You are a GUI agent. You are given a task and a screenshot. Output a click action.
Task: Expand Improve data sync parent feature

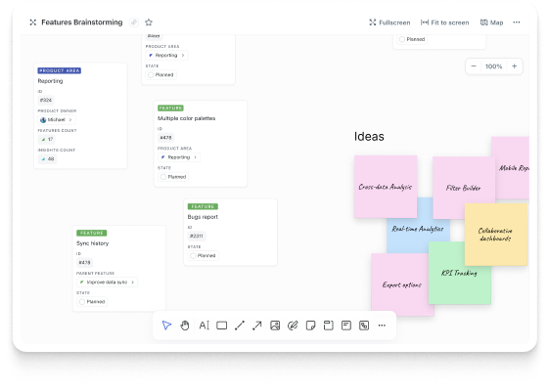pyautogui.click(x=133, y=283)
